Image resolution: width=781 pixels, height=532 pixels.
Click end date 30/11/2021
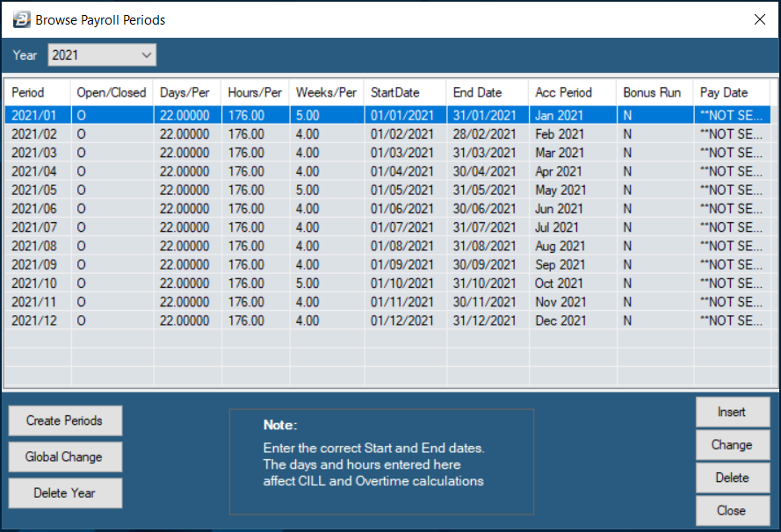(x=484, y=302)
